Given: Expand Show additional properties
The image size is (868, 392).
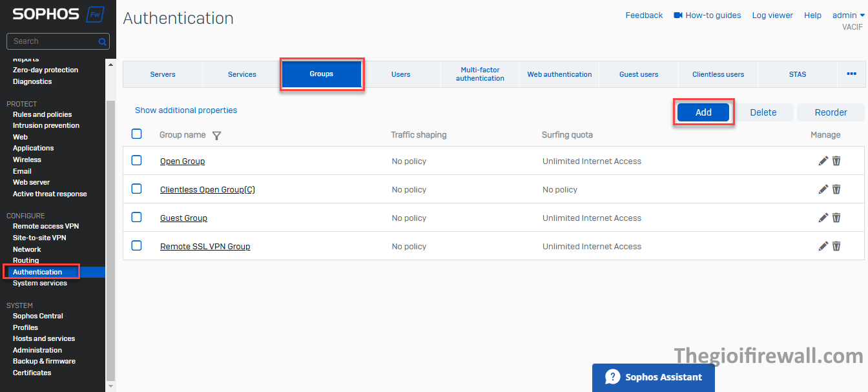Looking at the screenshot, I should pos(186,110).
